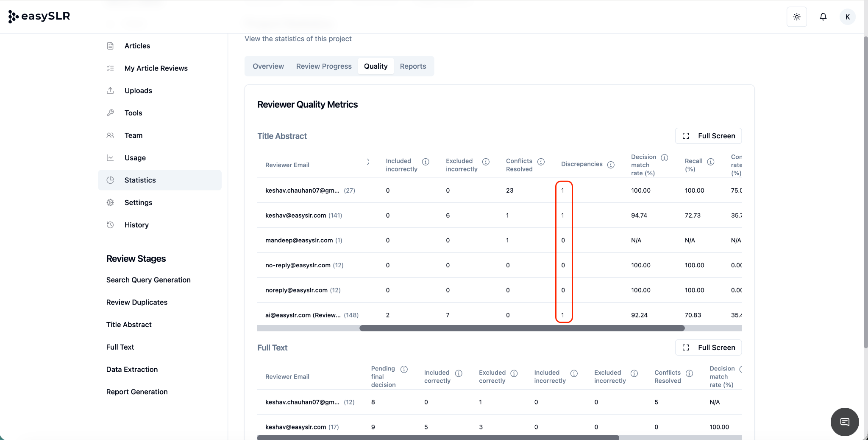
Task: Switch to the Overview tab
Action: [268, 66]
